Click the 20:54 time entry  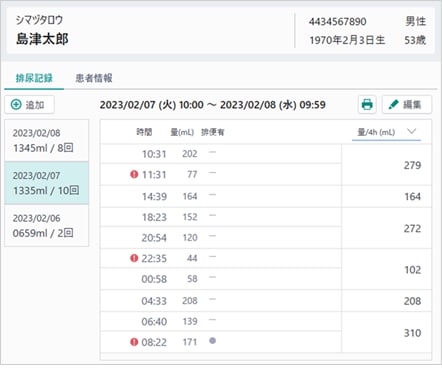[154, 238]
